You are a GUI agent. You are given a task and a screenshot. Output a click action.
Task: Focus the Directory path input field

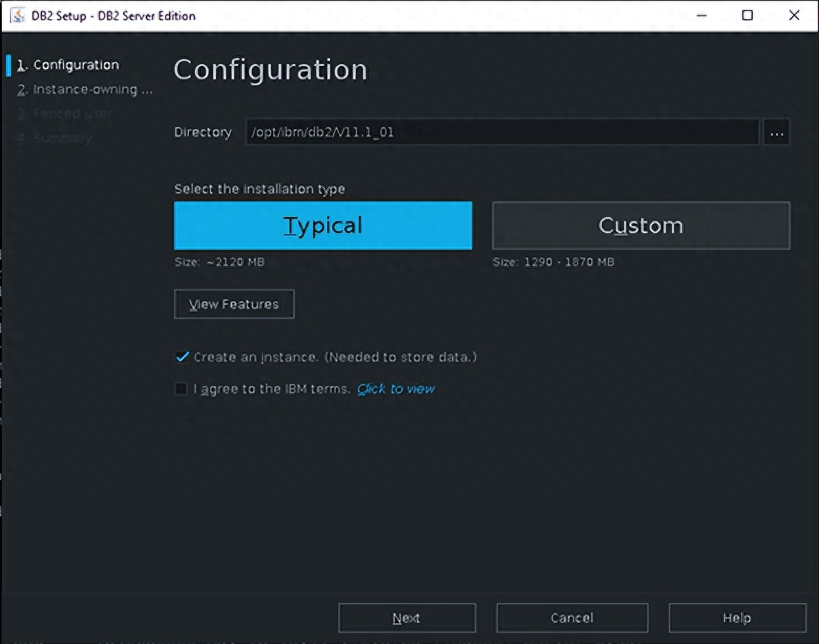point(502,132)
